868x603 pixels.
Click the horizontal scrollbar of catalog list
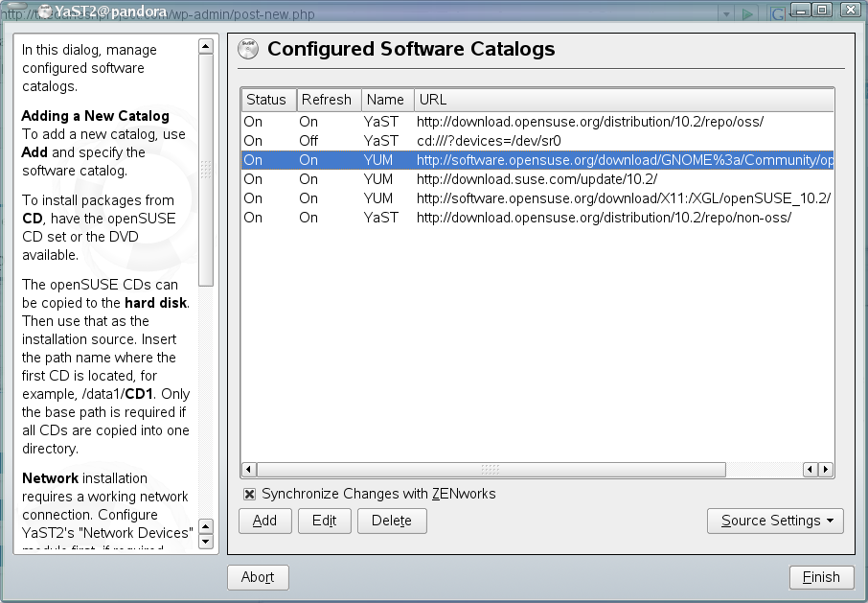(x=491, y=470)
